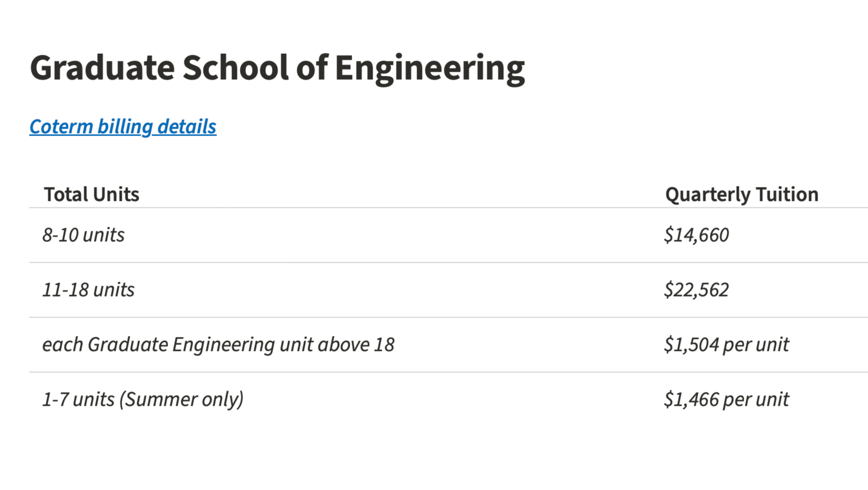
Task: Click the 11-18 units cell
Action: tap(88, 290)
